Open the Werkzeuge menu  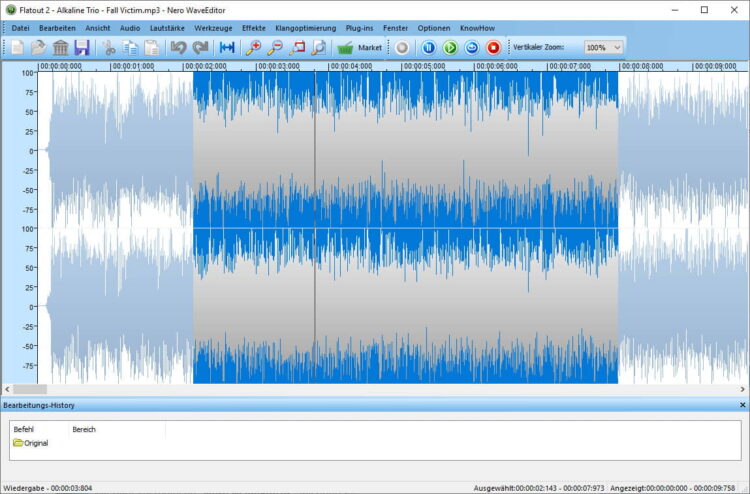pos(213,28)
